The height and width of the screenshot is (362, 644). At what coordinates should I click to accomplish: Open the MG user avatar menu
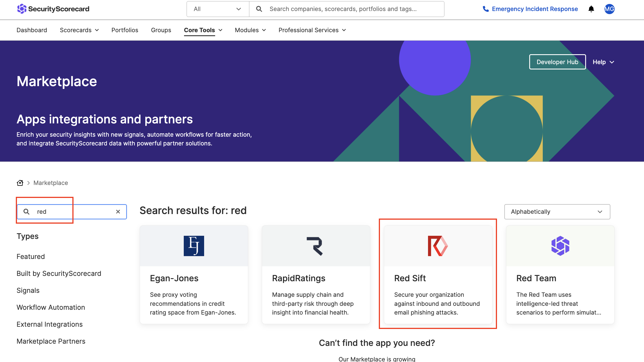(609, 9)
